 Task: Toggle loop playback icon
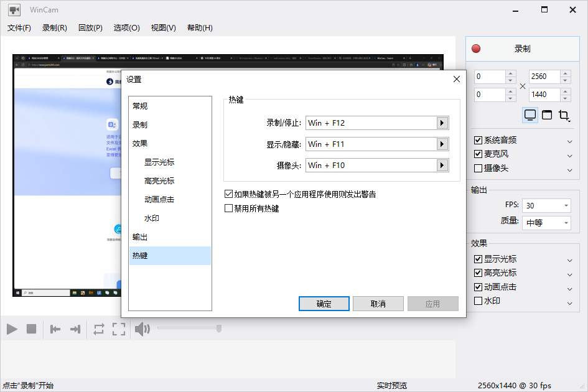click(x=99, y=329)
